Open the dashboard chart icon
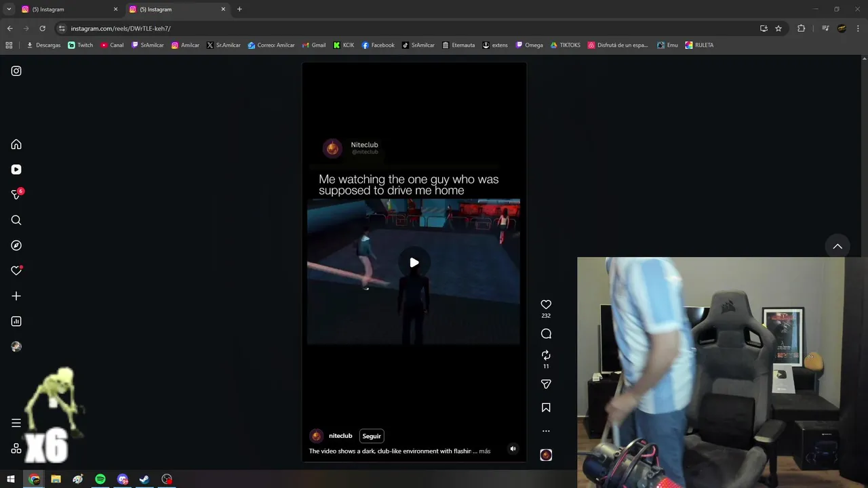This screenshot has width=868, height=488. pos(16,321)
